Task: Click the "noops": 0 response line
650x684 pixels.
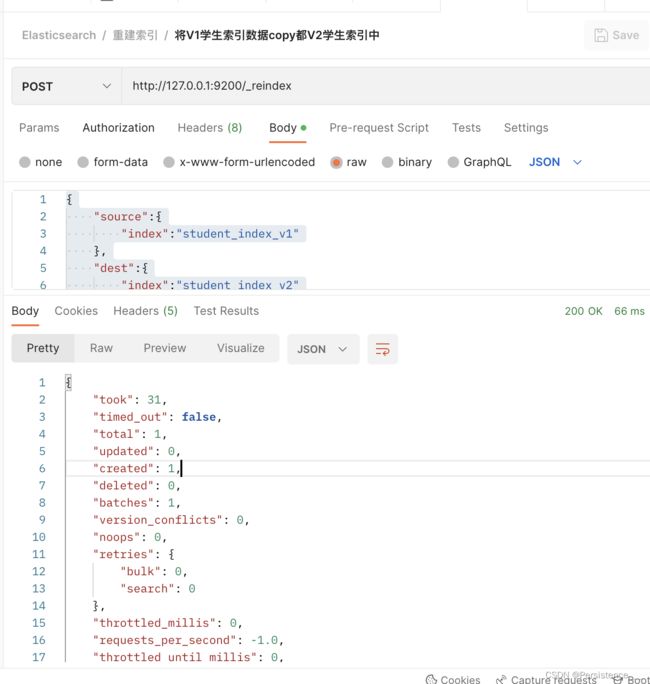Action: click(130, 537)
